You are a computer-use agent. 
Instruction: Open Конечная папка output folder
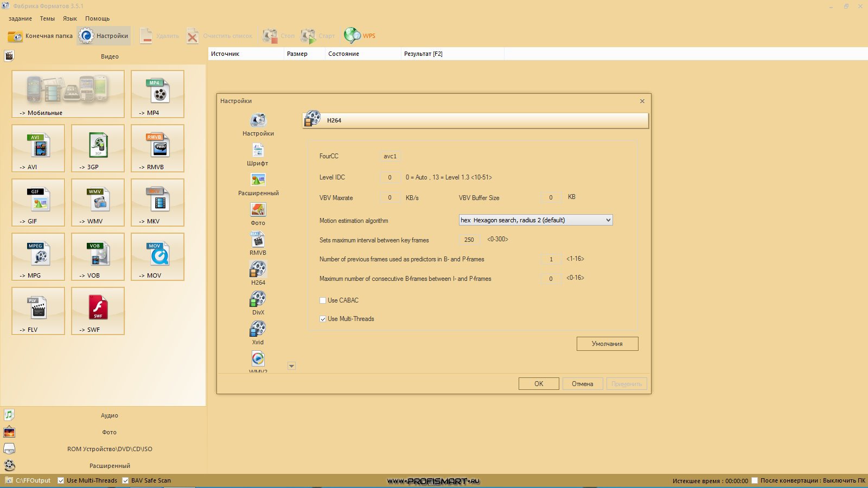tap(40, 36)
